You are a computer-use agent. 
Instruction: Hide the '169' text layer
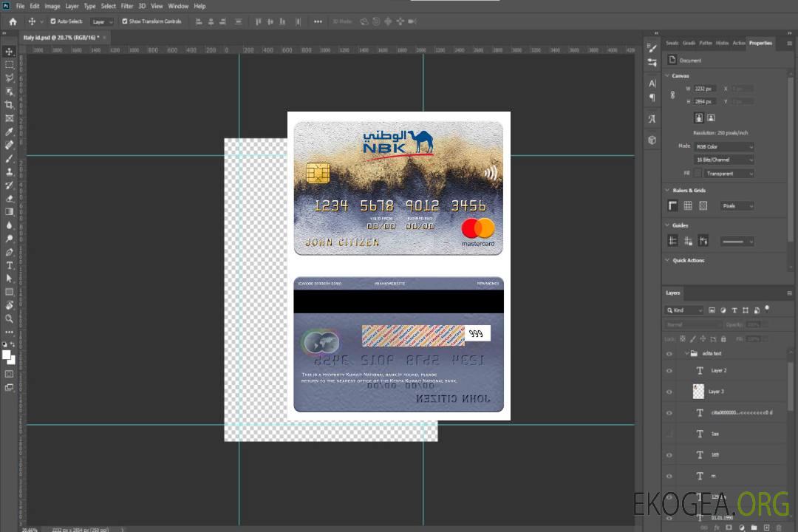[669, 455]
